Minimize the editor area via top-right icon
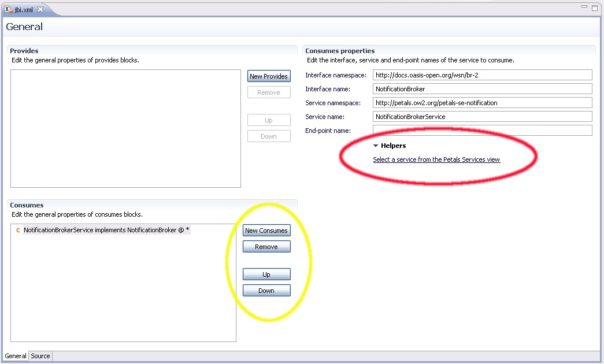 [x=584, y=9]
